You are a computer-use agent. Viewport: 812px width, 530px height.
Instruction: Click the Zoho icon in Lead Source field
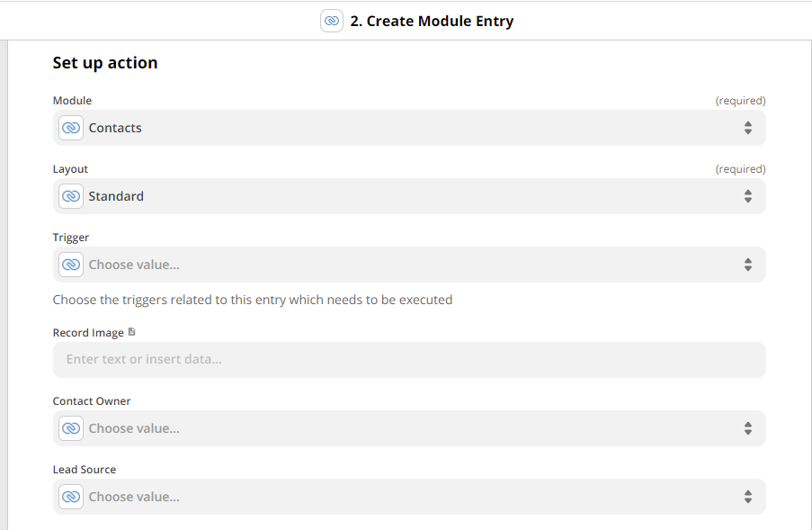tap(71, 497)
